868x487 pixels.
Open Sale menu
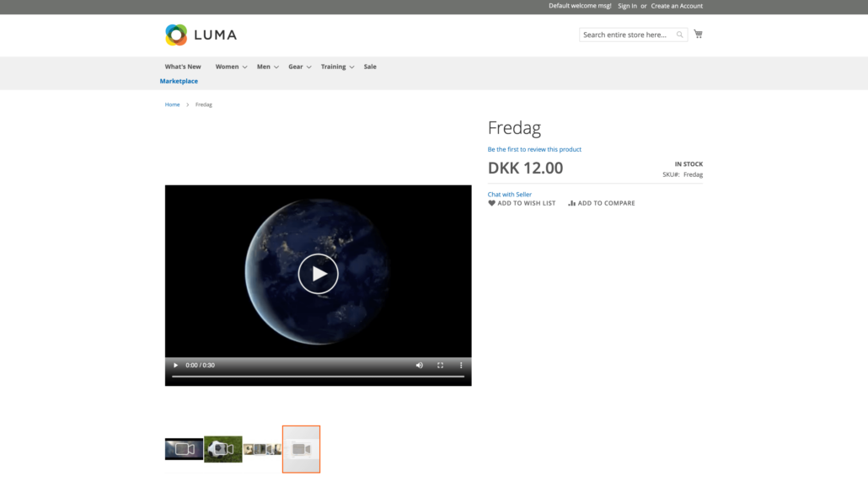click(370, 67)
